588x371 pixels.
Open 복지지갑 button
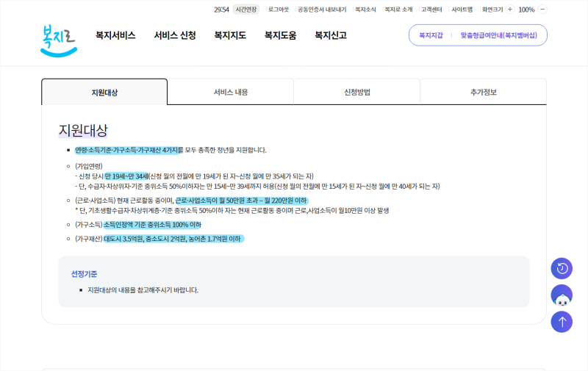point(431,35)
